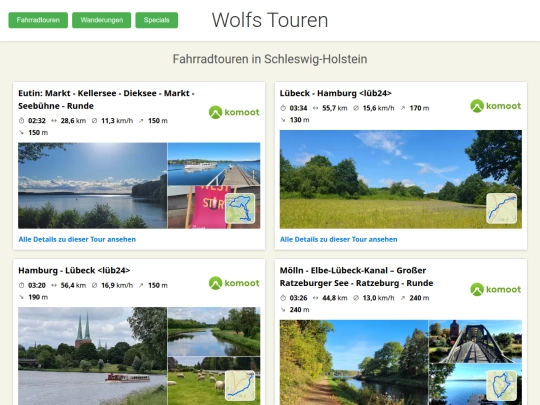Screen dimensions: 540x405
Task: Click the komoot logo on Hamburg - Lübeck card
Action: click(x=234, y=283)
